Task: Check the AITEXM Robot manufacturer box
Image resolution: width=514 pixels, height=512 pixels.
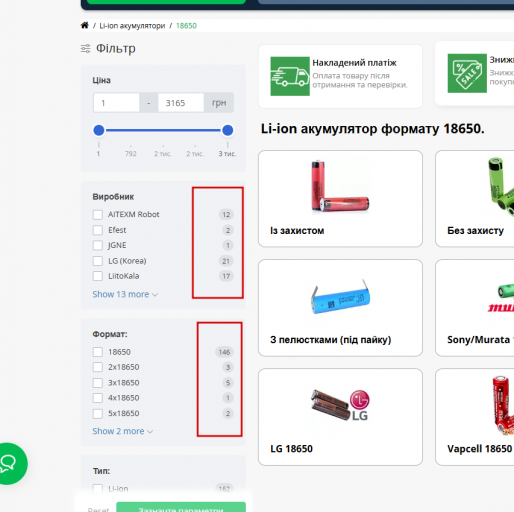Action: tap(98, 215)
